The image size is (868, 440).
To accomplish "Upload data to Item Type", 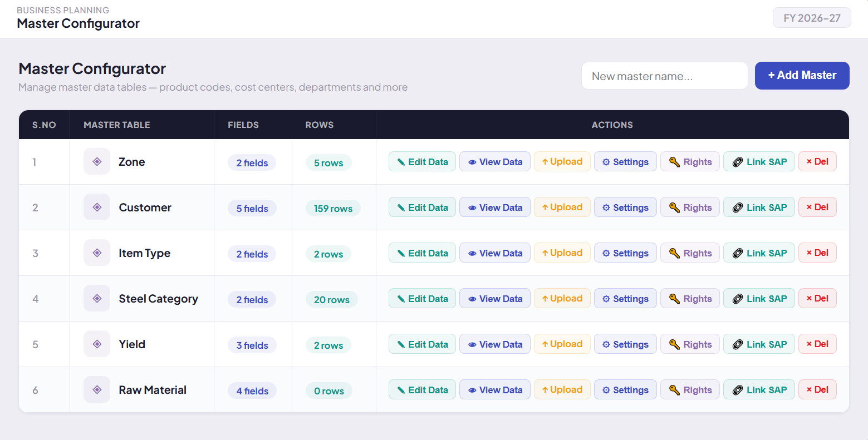I will (562, 253).
